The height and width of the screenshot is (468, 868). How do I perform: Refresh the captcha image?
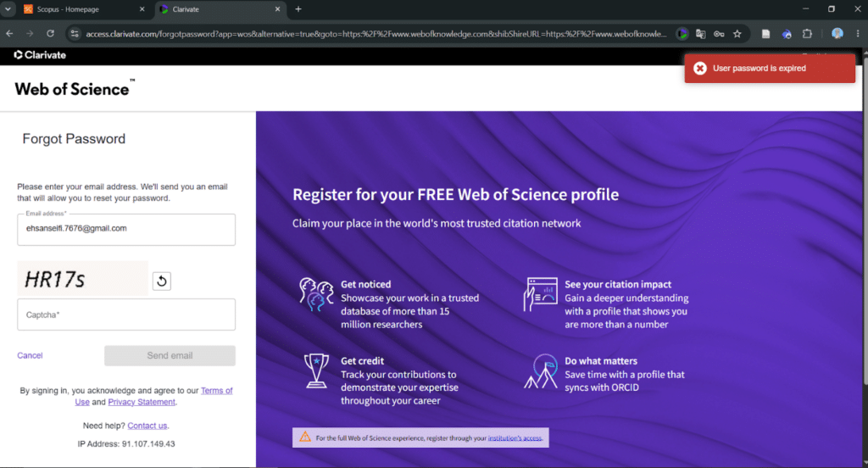(x=162, y=281)
